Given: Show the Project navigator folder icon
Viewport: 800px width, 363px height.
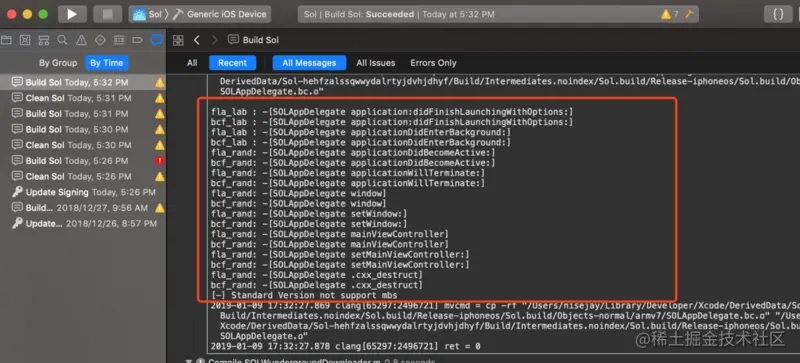Looking at the screenshot, I should click(x=7, y=40).
